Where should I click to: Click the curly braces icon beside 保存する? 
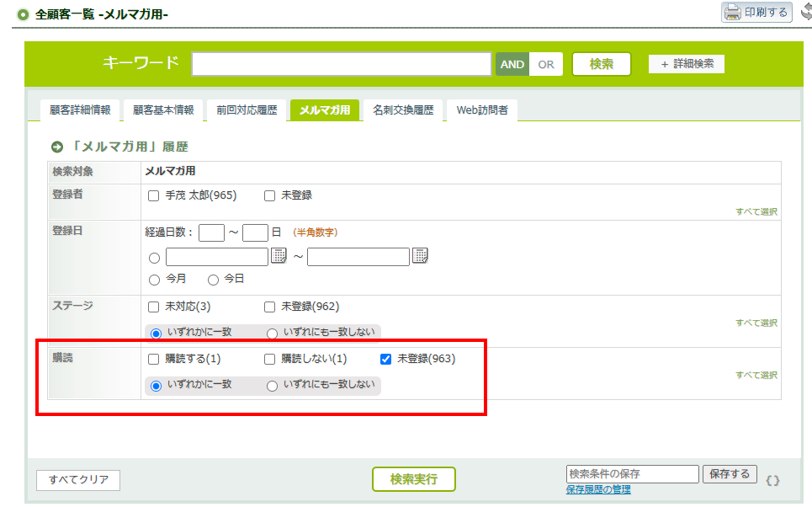[772, 481]
